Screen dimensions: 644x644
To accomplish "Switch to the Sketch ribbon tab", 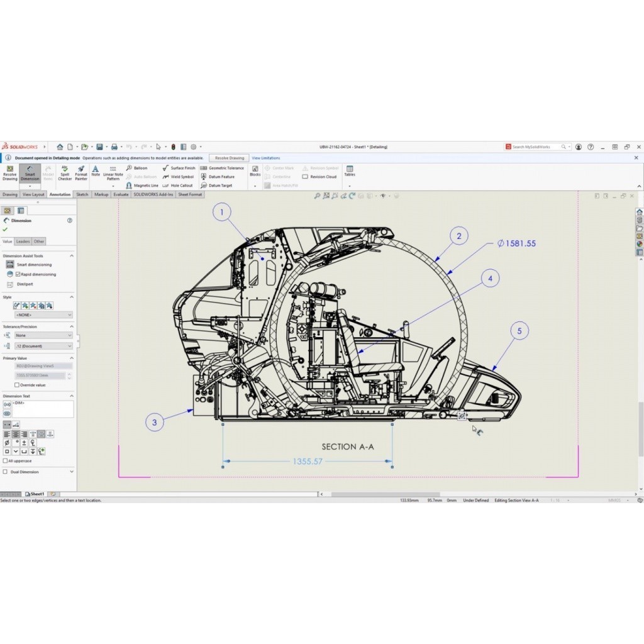I will pyautogui.click(x=82, y=194).
